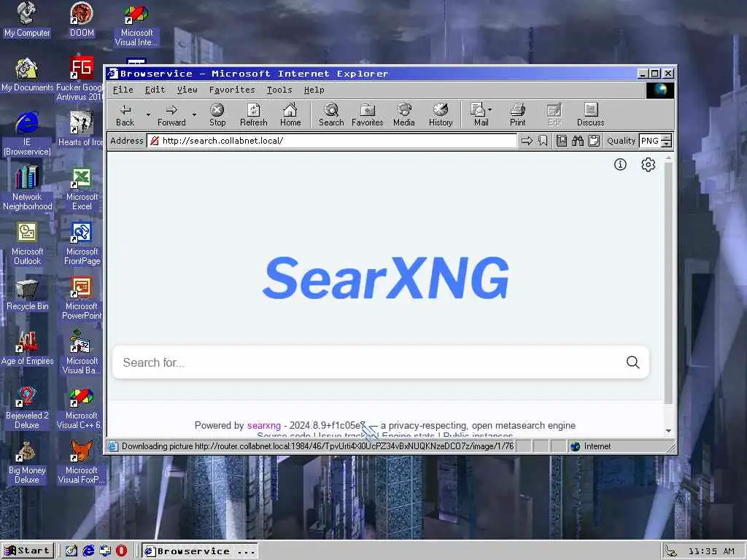The image size is (747, 560).
Task: Open the View menu
Action: pos(187,90)
